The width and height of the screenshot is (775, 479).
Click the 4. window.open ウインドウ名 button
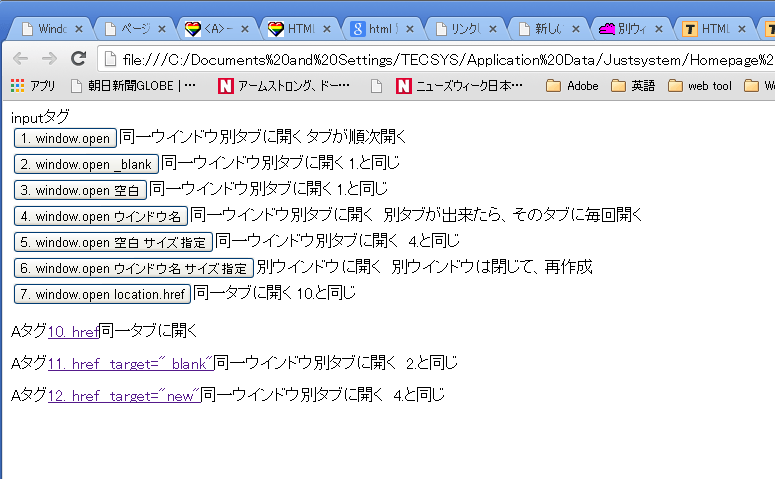click(x=101, y=216)
